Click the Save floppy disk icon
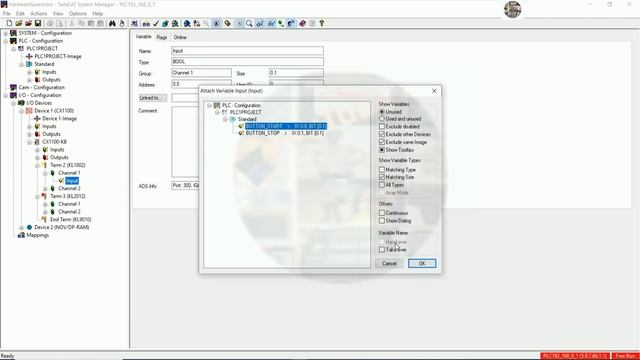The image size is (640, 360). [38, 23]
